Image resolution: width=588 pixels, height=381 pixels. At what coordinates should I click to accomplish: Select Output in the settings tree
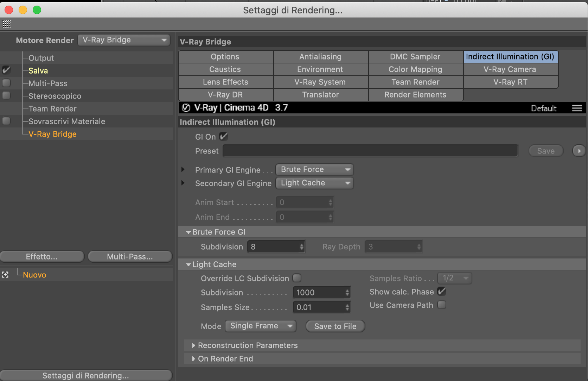pyautogui.click(x=41, y=58)
